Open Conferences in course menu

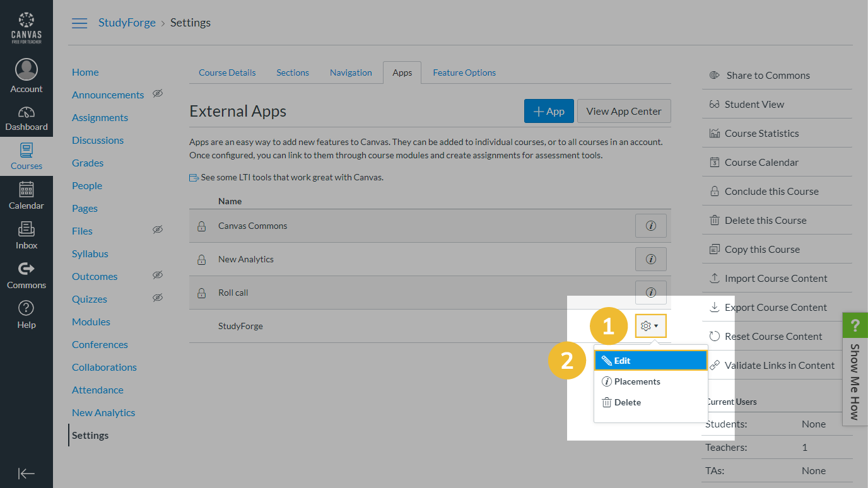100,344
